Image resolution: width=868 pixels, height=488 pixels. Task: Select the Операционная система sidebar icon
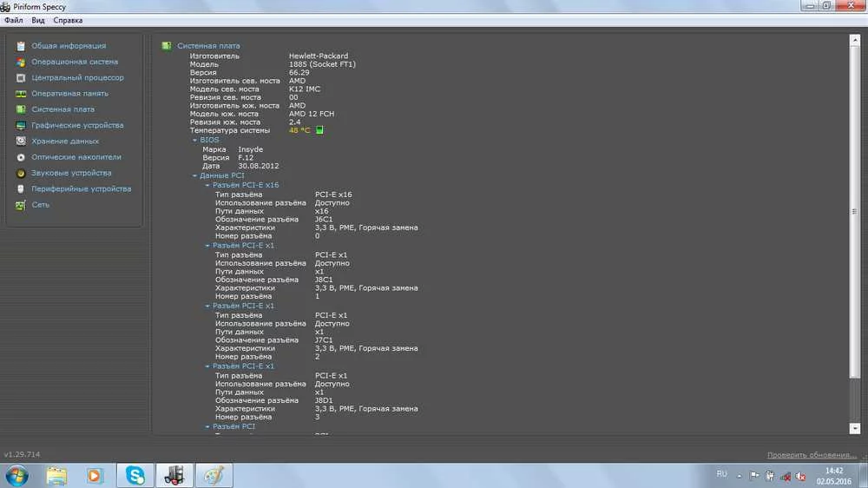tap(21, 62)
